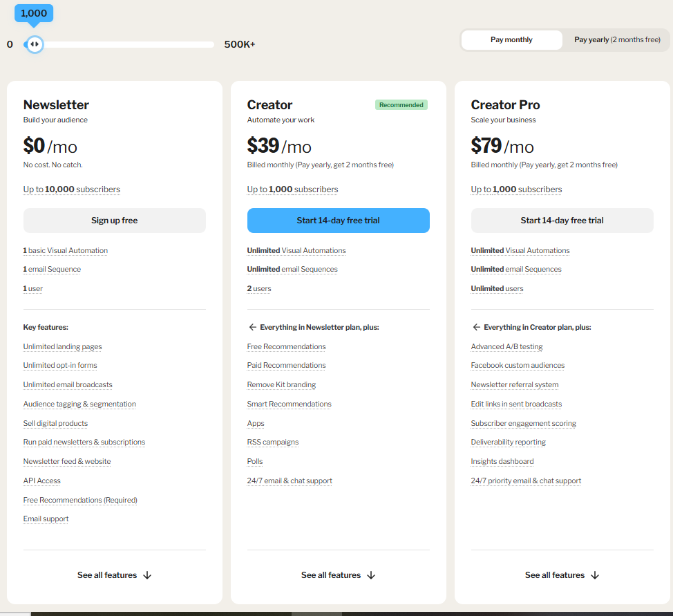Click the down arrow icon in Newsletter card
The image size is (673, 616).
(x=147, y=575)
